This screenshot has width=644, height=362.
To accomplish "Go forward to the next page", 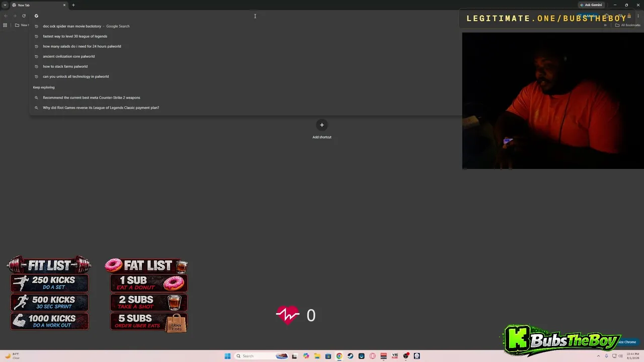I will 15,16.
